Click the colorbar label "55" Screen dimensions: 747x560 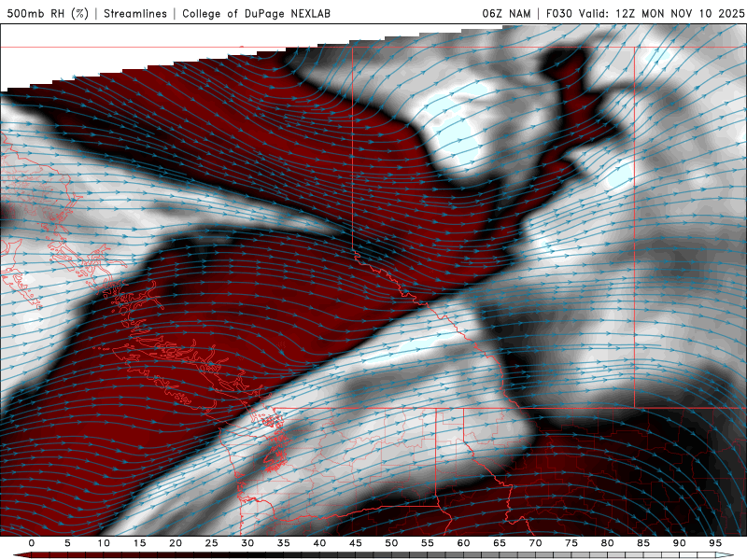point(428,543)
